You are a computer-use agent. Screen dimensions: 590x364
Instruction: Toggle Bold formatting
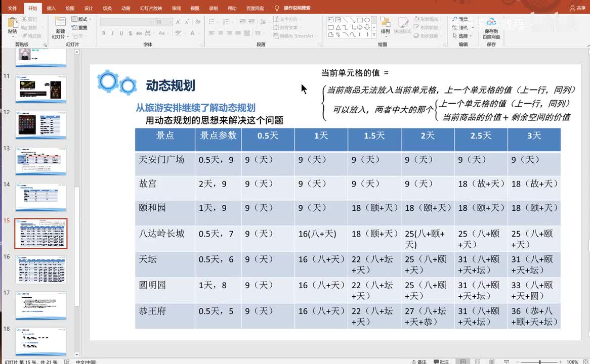(x=103, y=33)
